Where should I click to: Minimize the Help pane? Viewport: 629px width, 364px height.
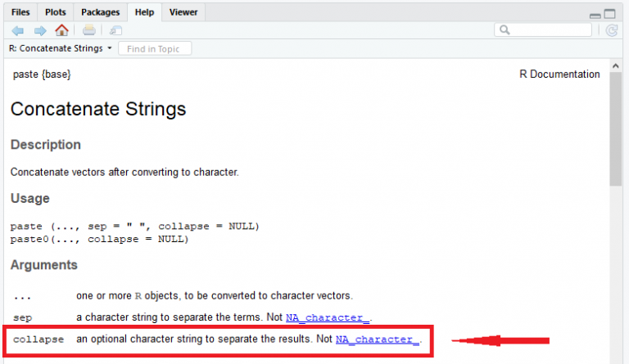click(x=595, y=16)
